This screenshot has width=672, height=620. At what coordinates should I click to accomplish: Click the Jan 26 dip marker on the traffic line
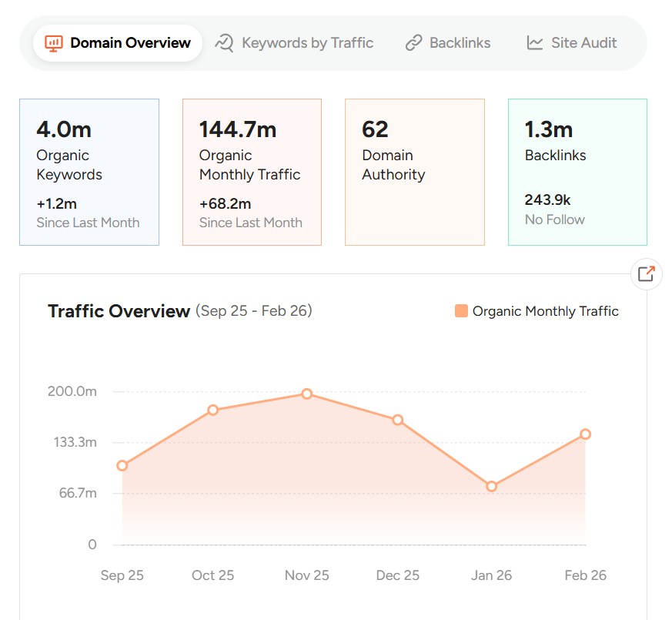pos(492,486)
